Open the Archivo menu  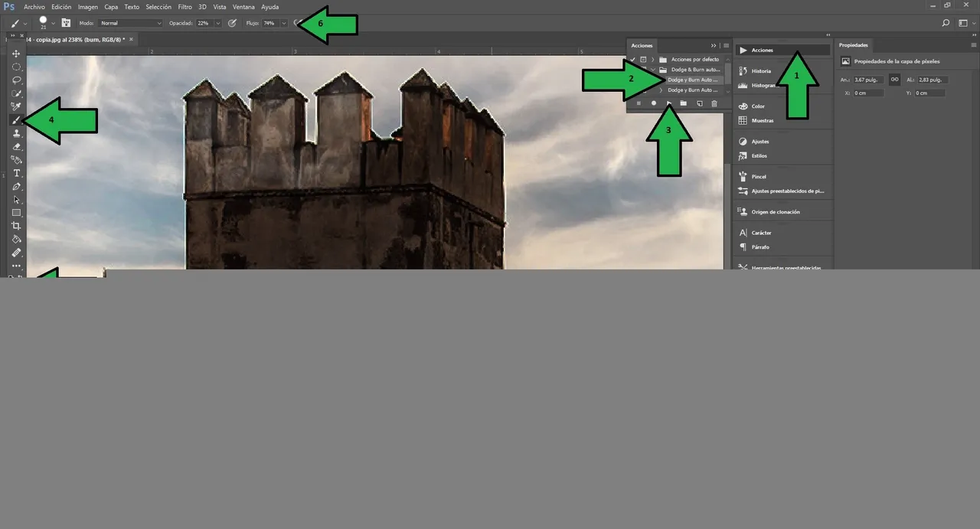click(x=34, y=7)
